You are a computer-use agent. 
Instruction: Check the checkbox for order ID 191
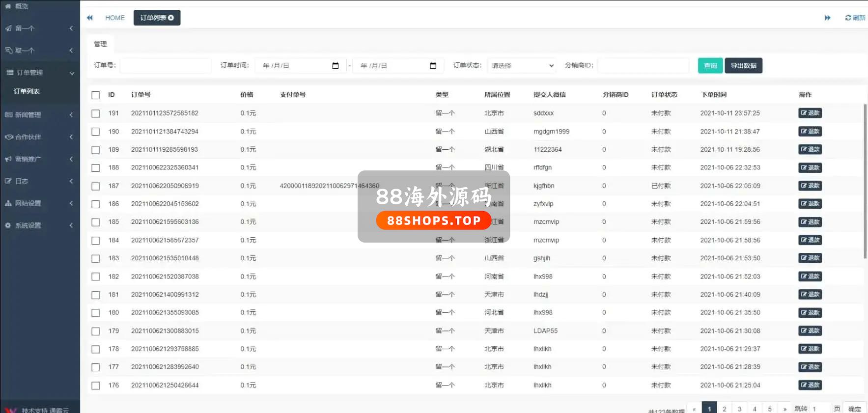96,113
